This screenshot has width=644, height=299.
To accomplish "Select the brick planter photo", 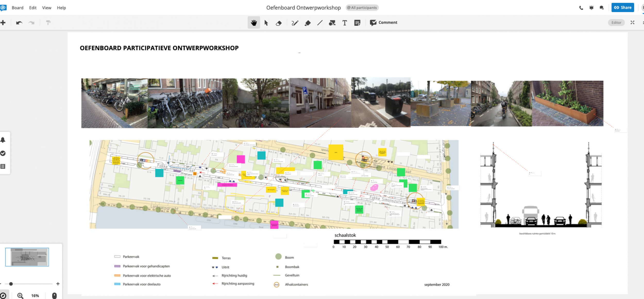I will click(x=567, y=103).
